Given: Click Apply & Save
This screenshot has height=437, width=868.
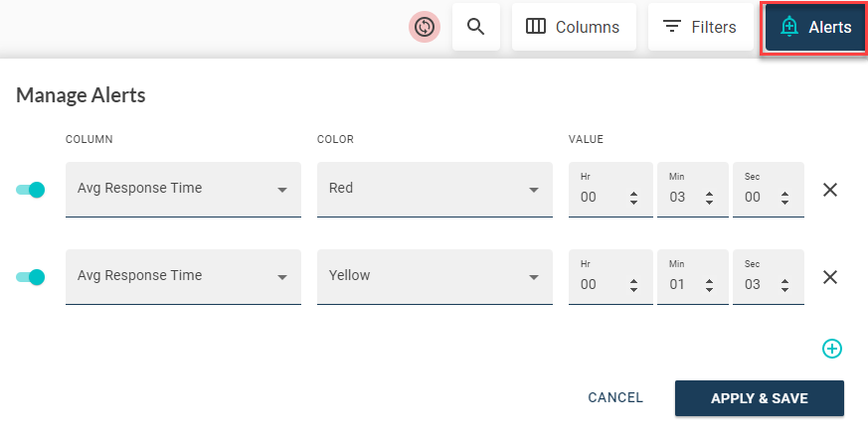Looking at the screenshot, I should coord(759,398).
